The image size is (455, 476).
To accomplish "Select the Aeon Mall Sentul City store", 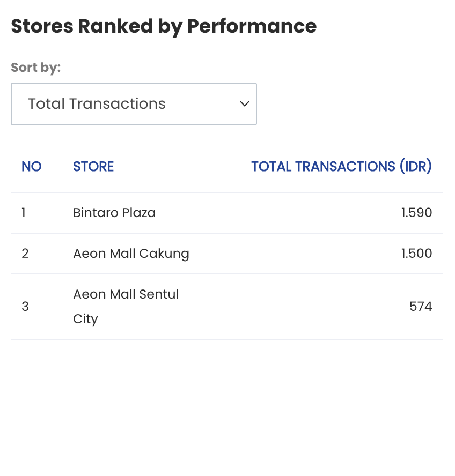I will tap(126, 307).
